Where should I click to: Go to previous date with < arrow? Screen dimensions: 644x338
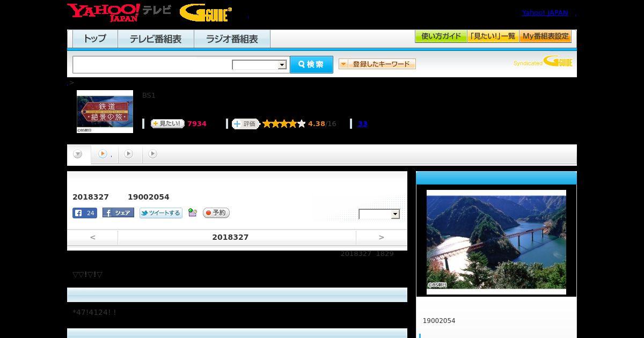click(x=92, y=237)
